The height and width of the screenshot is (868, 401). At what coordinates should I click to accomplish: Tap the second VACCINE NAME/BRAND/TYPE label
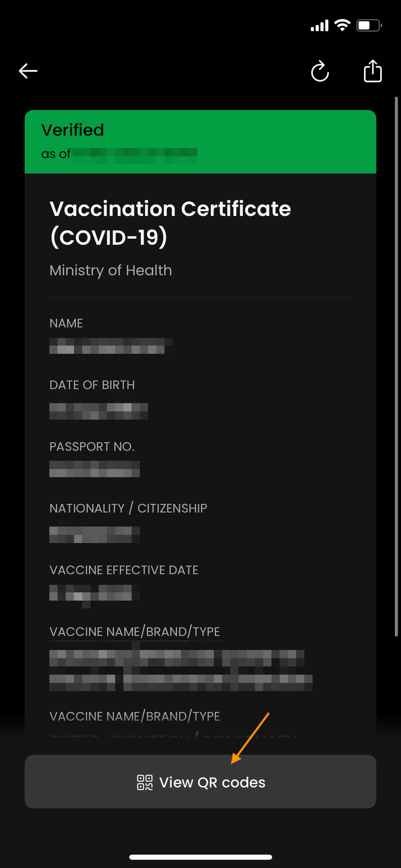[x=135, y=716]
